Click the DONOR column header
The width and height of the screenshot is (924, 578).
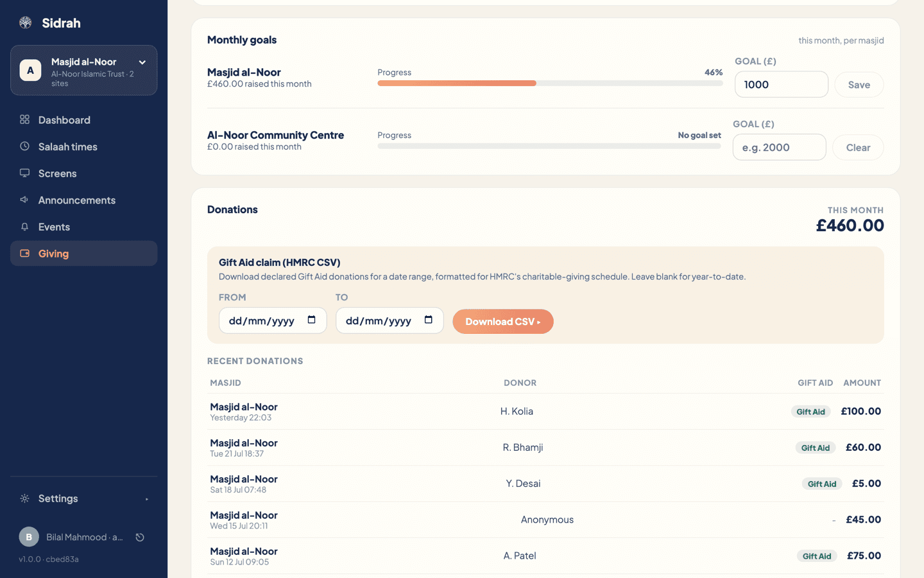click(520, 383)
